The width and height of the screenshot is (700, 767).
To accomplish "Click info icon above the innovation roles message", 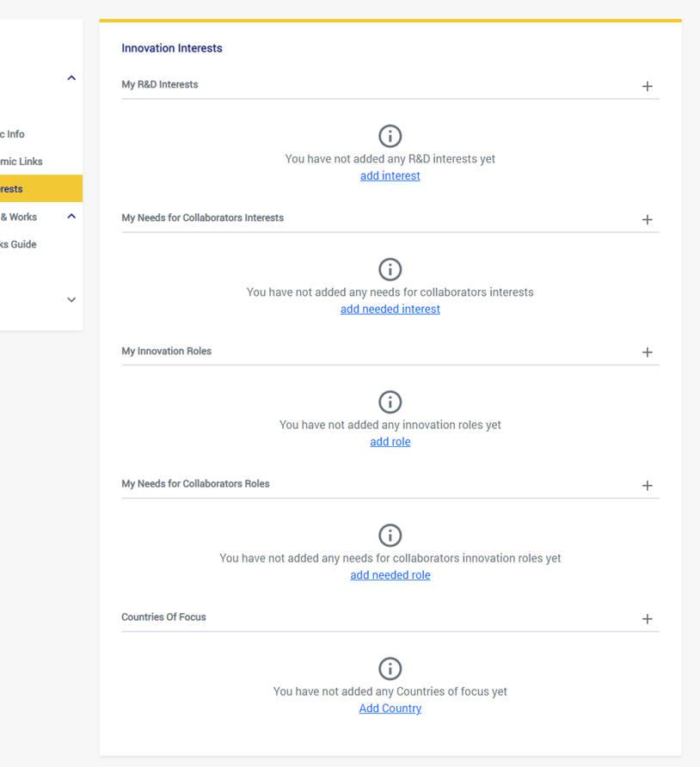I will (390, 402).
